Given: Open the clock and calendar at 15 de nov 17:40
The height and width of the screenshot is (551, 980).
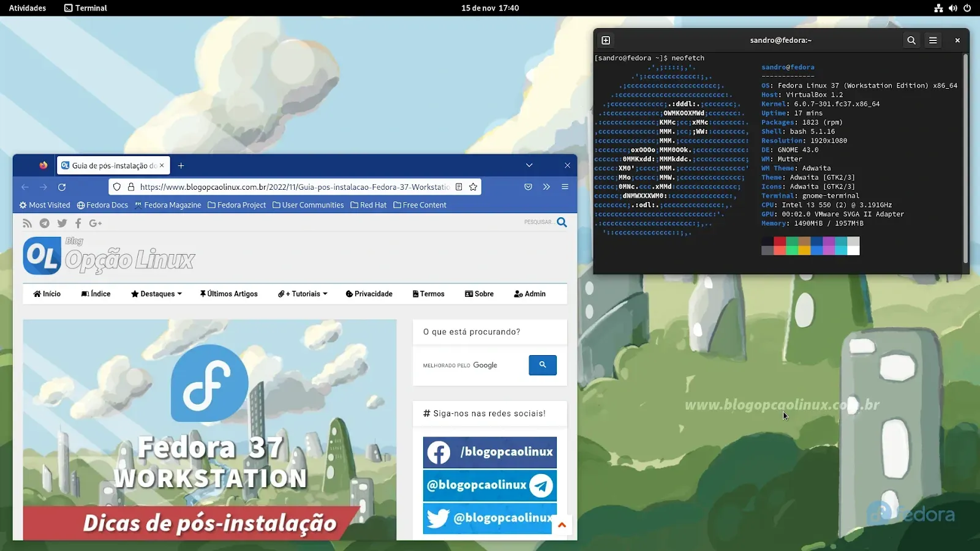Looking at the screenshot, I should pos(490,8).
